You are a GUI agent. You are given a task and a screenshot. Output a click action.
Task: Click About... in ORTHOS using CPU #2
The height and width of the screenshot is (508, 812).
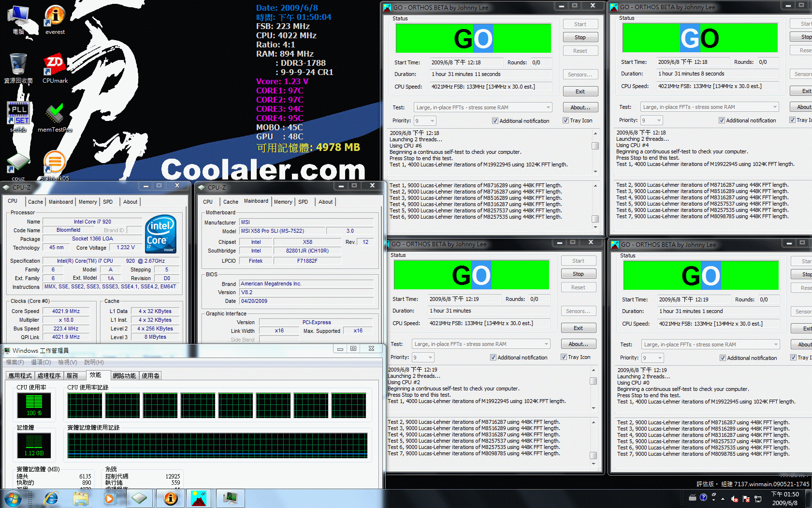pos(578,344)
